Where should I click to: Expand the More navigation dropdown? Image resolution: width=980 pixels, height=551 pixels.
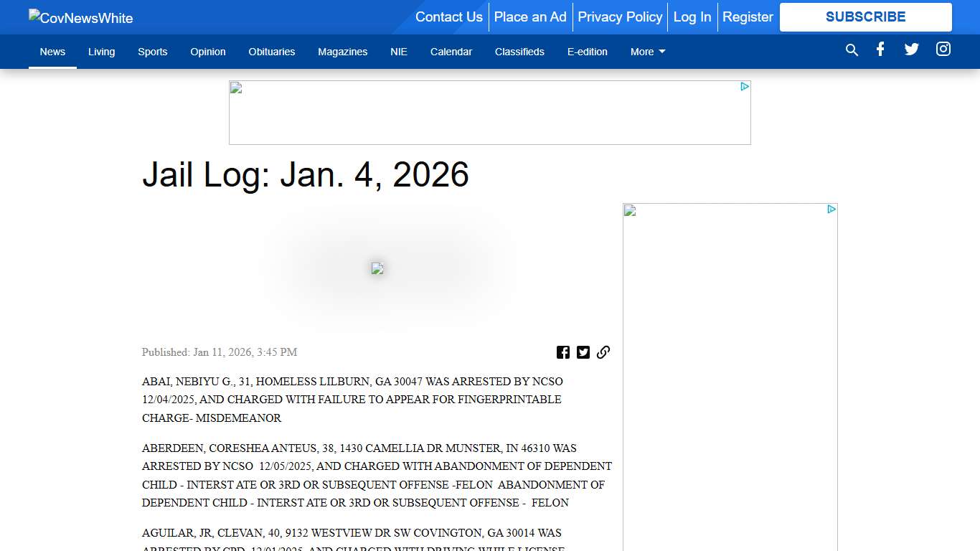point(647,52)
